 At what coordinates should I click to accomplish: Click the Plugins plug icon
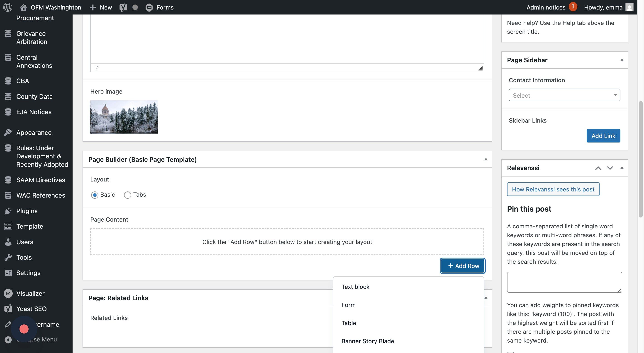click(x=8, y=211)
